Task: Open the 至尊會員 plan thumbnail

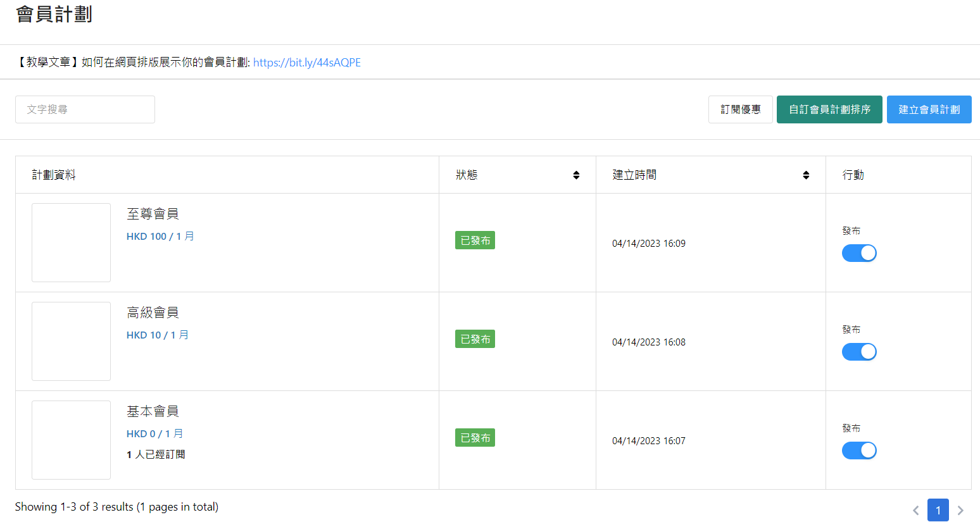Action: tap(71, 242)
